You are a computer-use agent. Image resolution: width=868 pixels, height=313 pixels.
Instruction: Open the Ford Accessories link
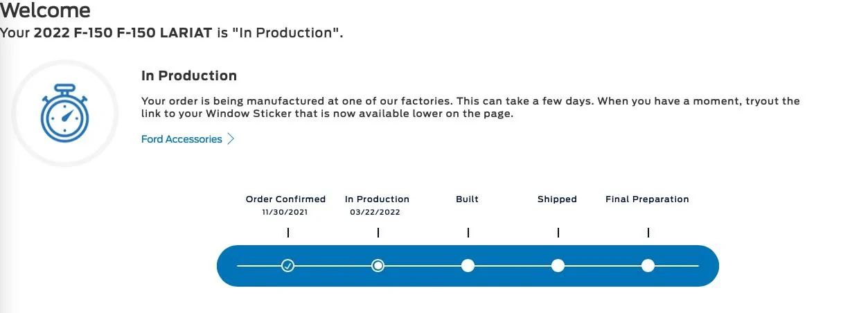(181, 139)
